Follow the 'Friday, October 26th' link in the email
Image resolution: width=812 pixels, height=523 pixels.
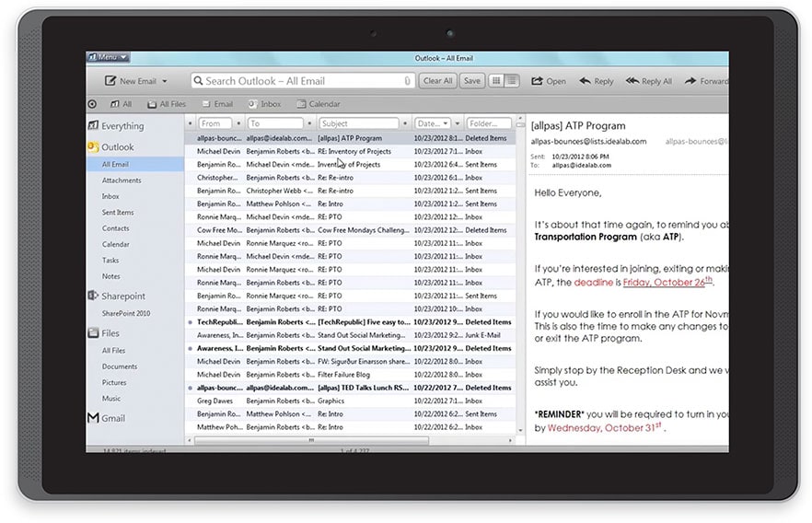click(667, 282)
